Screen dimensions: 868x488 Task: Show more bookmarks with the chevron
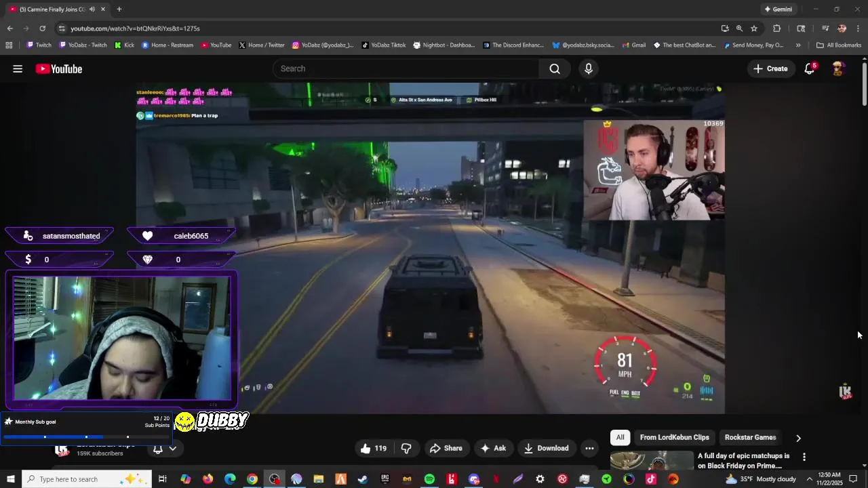pos(798,45)
